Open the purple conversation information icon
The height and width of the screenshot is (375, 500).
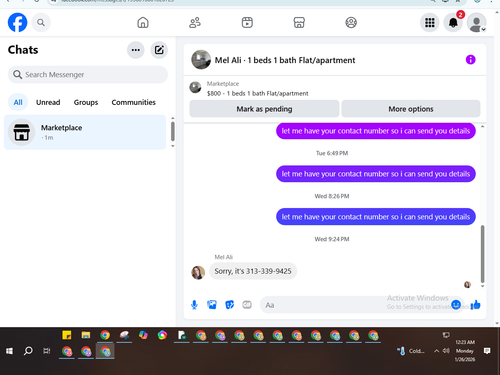pyautogui.click(x=470, y=60)
